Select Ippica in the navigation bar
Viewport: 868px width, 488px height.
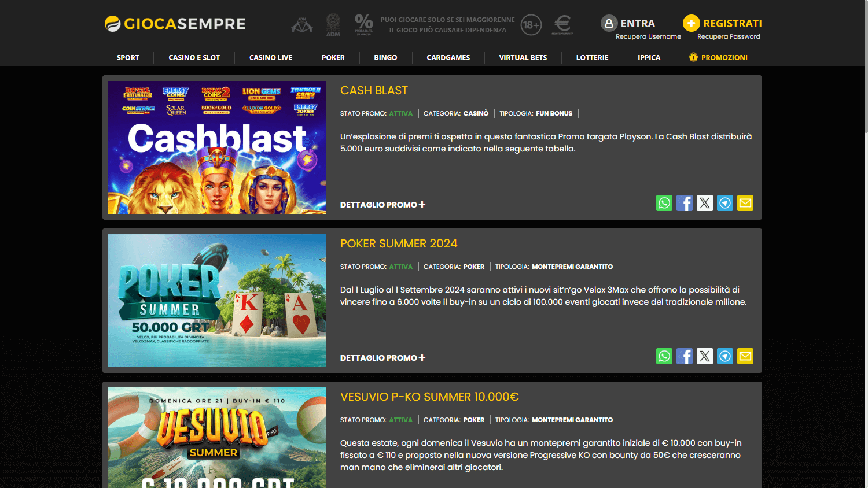[649, 57]
